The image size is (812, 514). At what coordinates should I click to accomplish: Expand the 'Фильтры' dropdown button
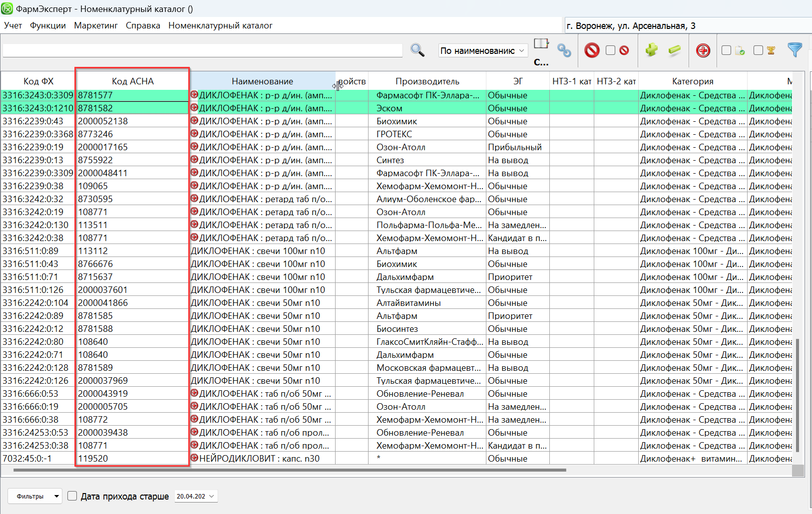pyautogui.click(x=56, y=496)
